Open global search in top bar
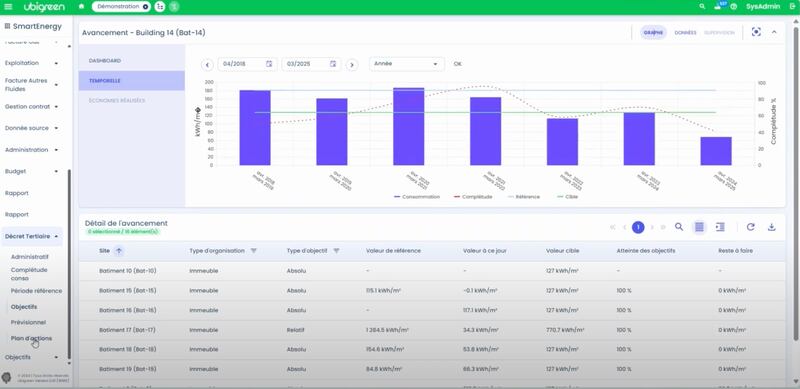Image resolution: width=800 pixels, height=389 pixels. click(x=703, y=7)
